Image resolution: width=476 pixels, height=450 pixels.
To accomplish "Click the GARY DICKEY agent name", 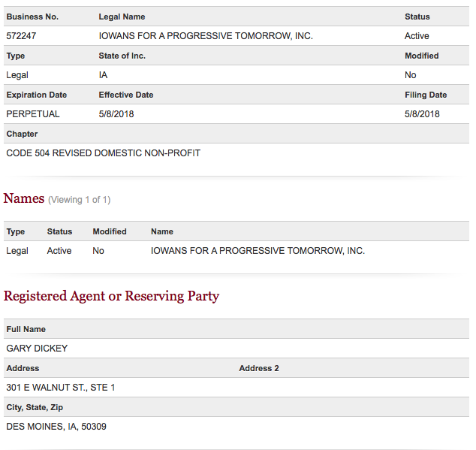I will pos(37,349).
